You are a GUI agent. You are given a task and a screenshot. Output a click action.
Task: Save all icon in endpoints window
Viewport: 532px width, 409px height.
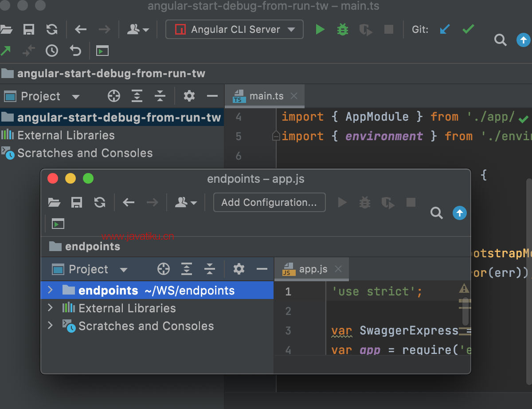pos(77,203)
